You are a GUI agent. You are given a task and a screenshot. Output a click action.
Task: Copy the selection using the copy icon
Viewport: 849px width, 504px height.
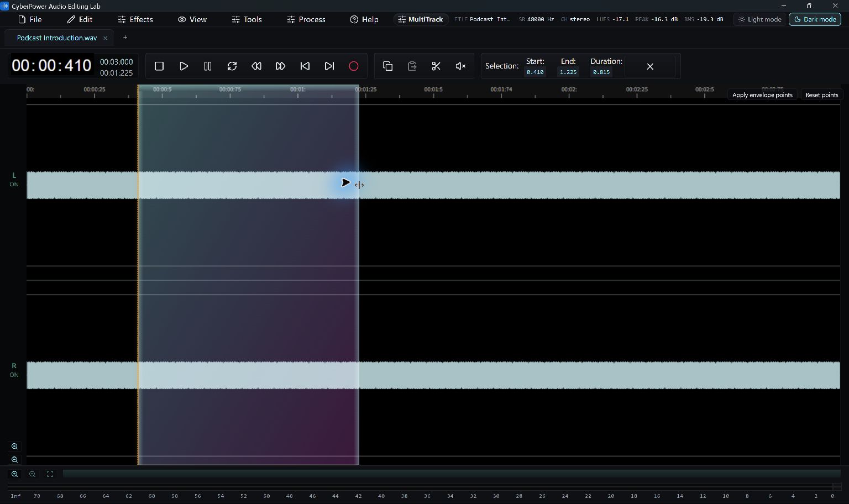point(387,66)
